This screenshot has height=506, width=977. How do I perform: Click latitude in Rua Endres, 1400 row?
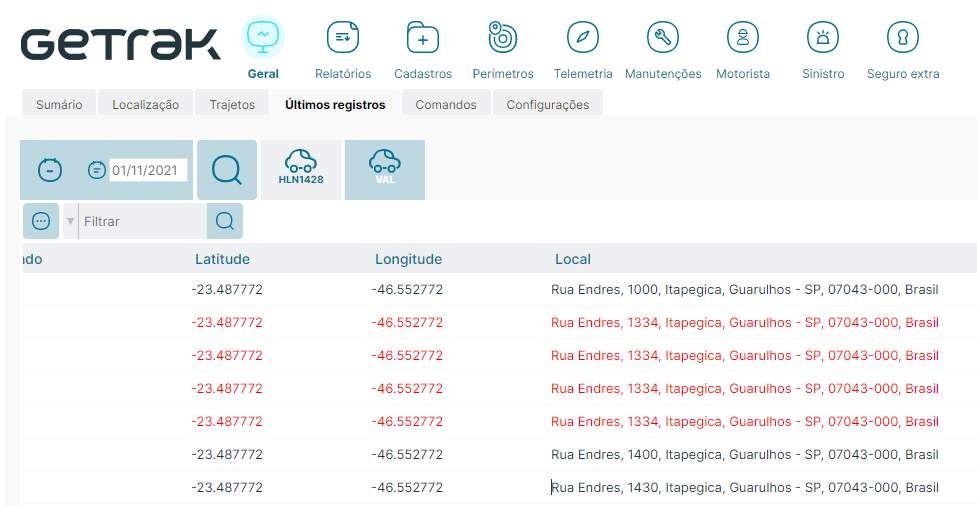click(x=227, y=454)
